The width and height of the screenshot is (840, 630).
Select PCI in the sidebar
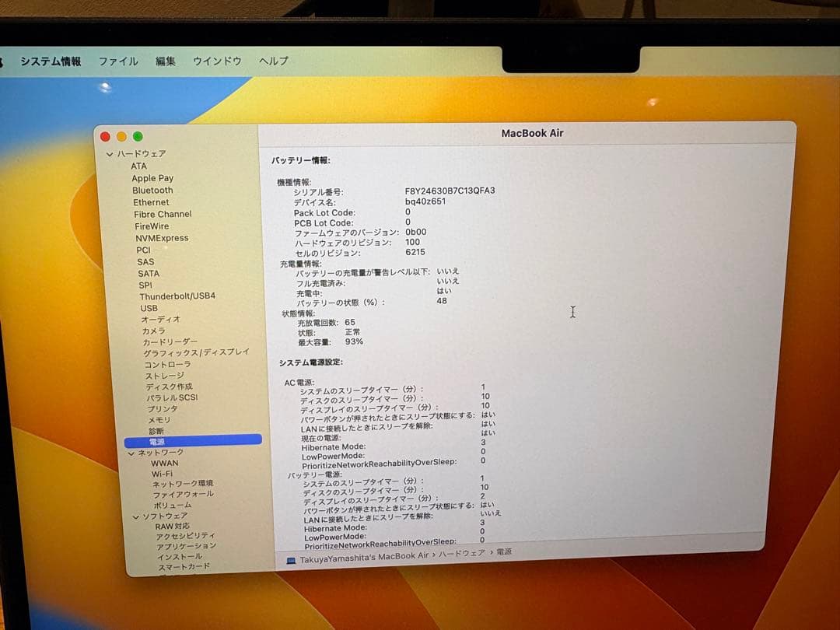point(144,250)
